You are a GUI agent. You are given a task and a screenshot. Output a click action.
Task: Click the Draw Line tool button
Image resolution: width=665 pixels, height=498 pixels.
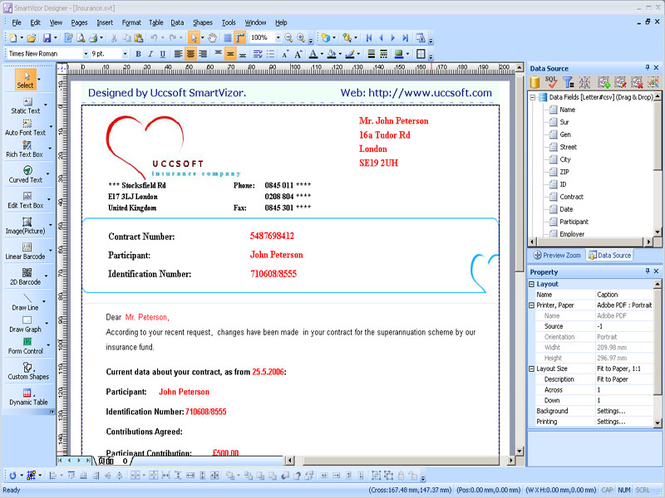pyautogui.click(x=26, y=302)
